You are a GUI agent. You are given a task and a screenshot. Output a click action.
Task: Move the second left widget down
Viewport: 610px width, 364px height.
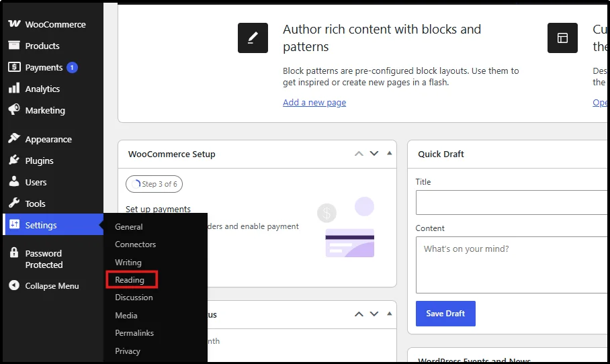374,314
